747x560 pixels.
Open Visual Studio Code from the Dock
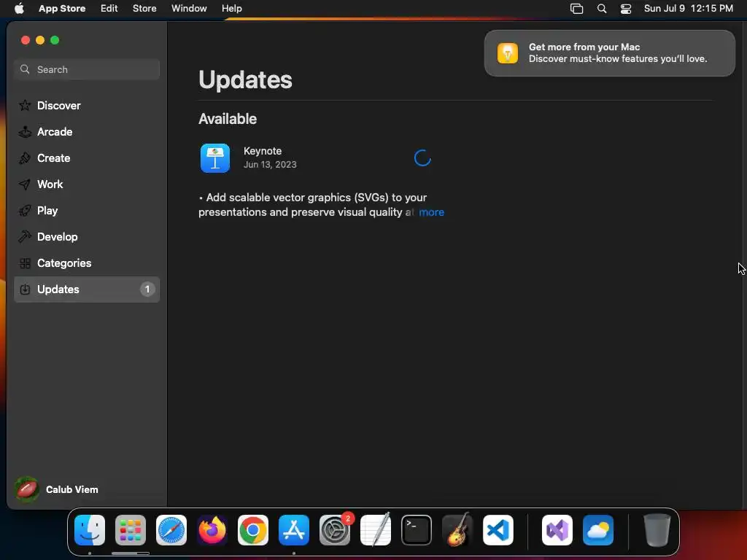(x=498, y=530)
